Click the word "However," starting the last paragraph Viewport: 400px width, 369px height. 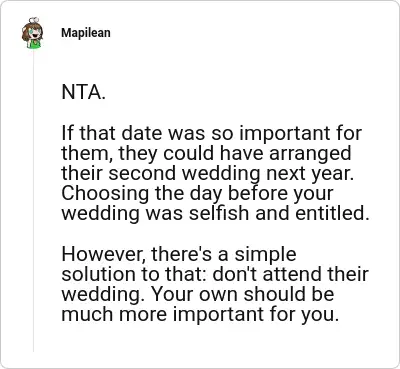coord(104,254)
